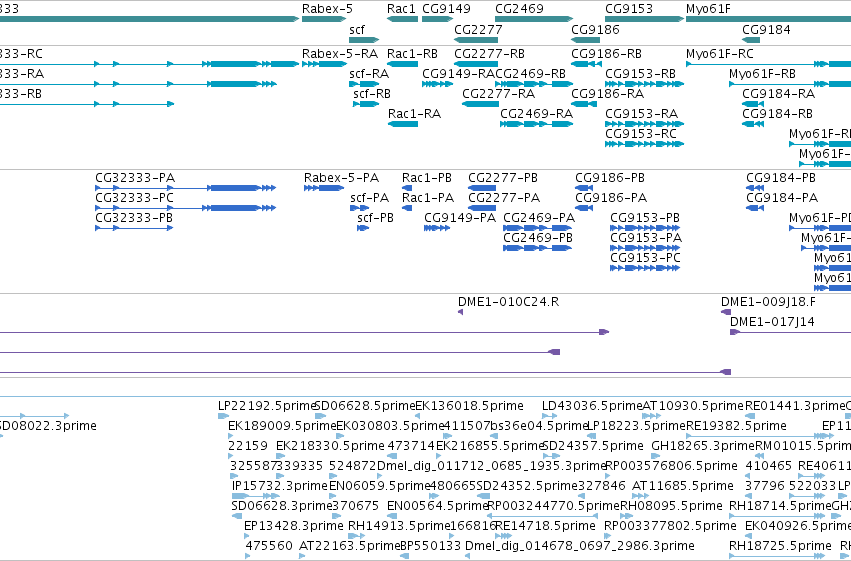Viewport: 851px width, 561px height.
Task: Open EST label IP15732.3prime
Action: [x=280, y=486]
